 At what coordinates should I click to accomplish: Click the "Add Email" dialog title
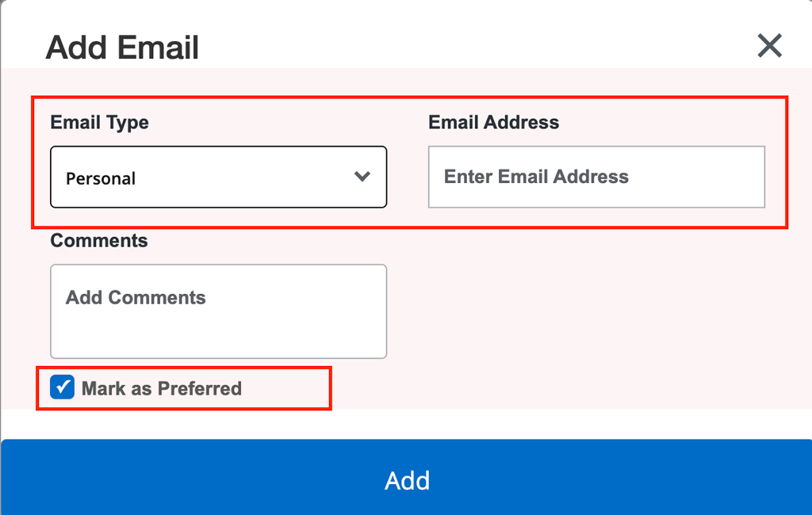(x=122, y=48)
